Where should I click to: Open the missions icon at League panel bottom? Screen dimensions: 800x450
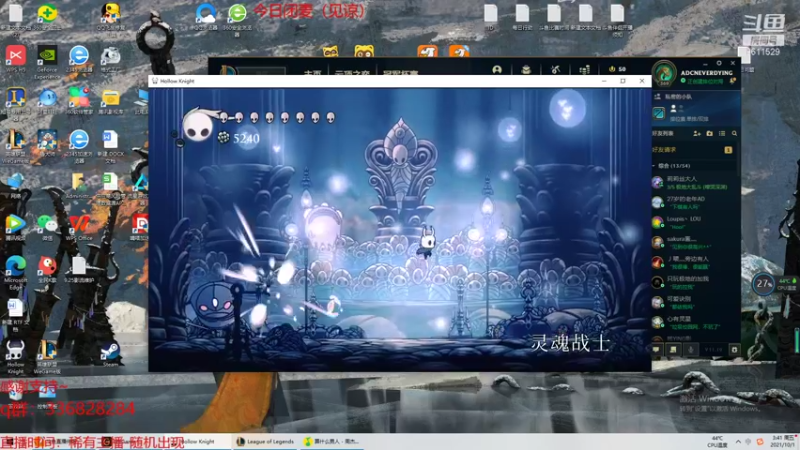pyautogui.click(x=673, y=349)
